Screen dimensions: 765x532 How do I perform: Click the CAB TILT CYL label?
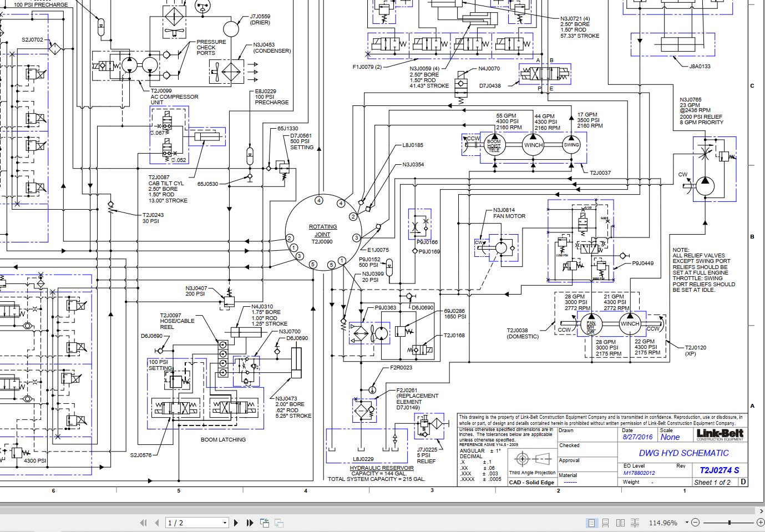tap(168, 189)
